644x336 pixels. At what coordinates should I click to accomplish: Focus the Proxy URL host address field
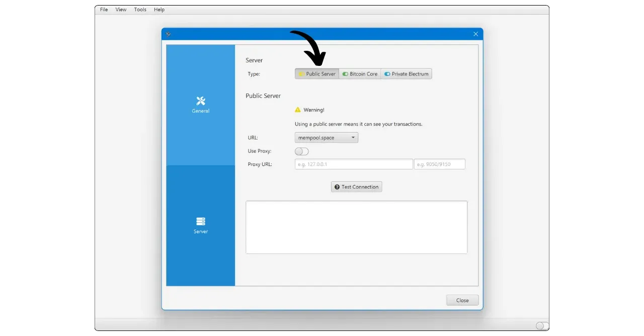(353, 164)
